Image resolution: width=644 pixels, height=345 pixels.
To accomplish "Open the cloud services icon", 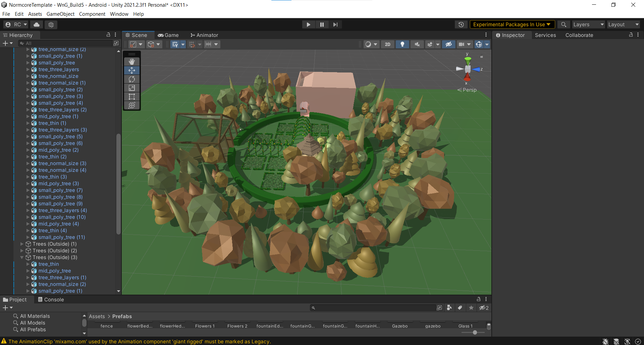I will point(37,24).
